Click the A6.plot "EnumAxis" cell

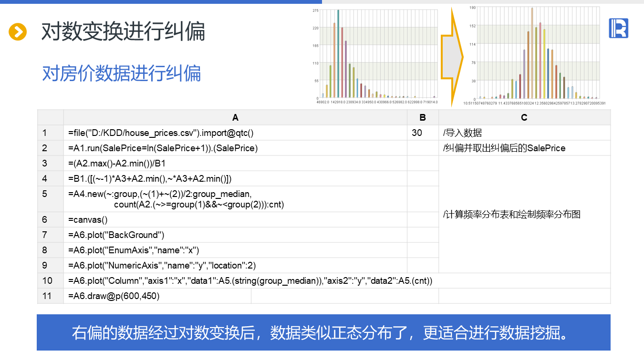click(x=235, y=250)
